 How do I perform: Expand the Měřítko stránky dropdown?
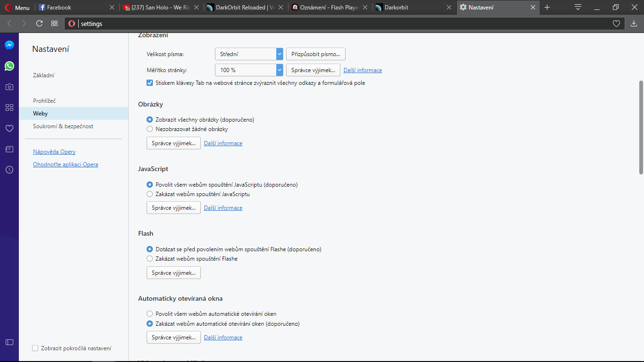248,70
